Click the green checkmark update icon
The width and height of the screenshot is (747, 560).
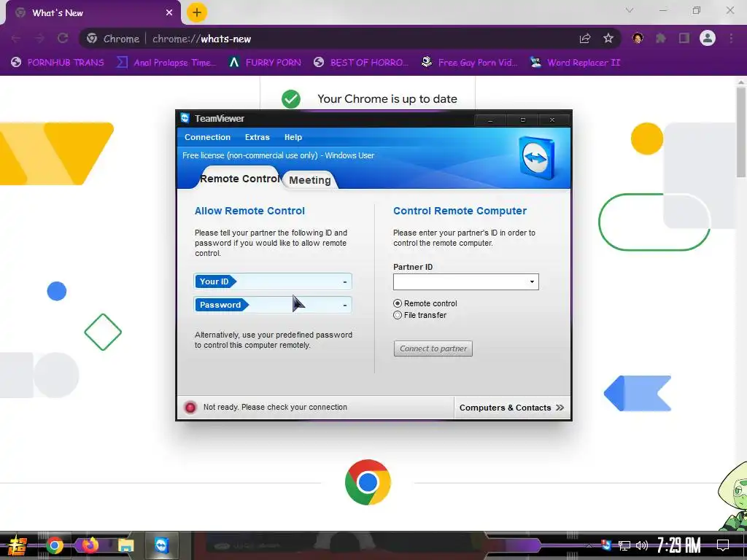pos(290,99)
